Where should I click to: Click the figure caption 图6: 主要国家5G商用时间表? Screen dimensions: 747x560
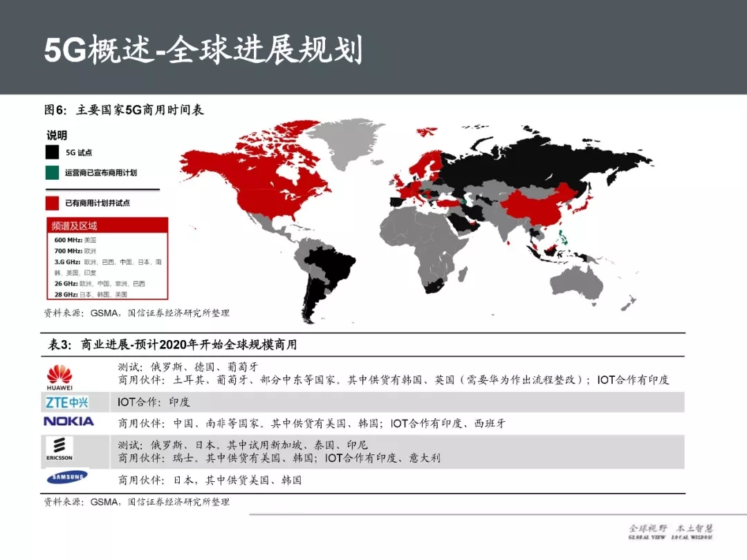point(124,110)
